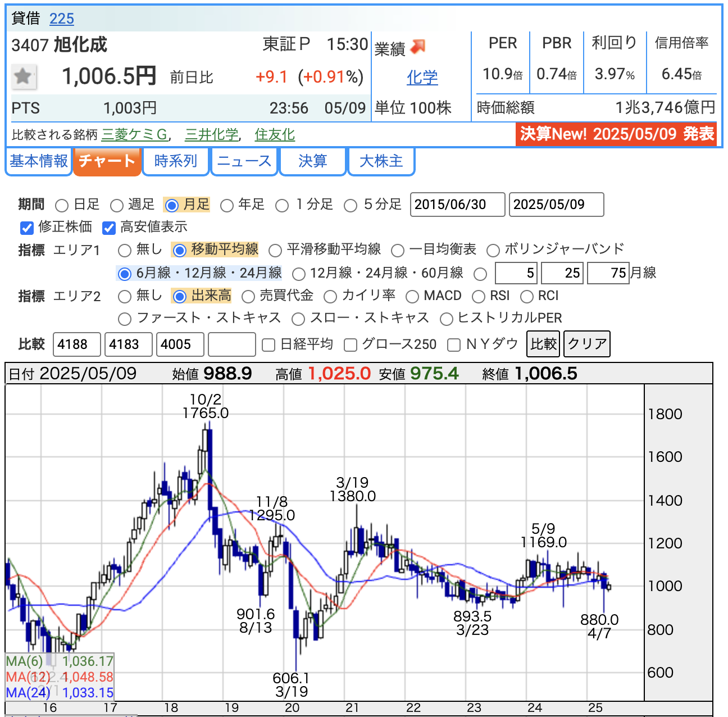Select the 日足 period radio
The image size is (728, 717).
(62, 206)
